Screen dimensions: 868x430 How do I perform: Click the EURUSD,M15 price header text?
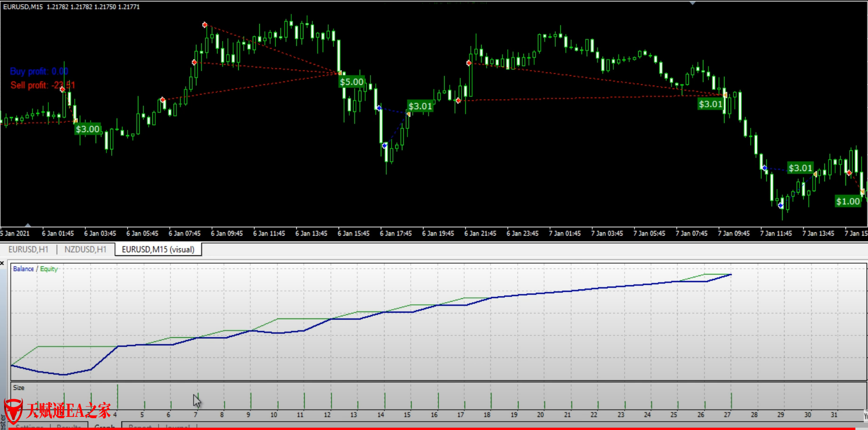tap(71, 7)
